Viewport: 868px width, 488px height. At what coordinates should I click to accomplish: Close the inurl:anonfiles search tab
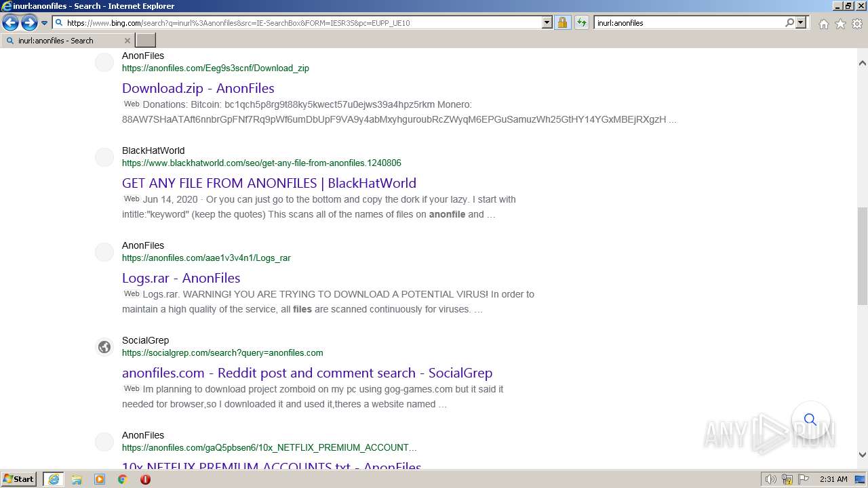tap(127, 41)
